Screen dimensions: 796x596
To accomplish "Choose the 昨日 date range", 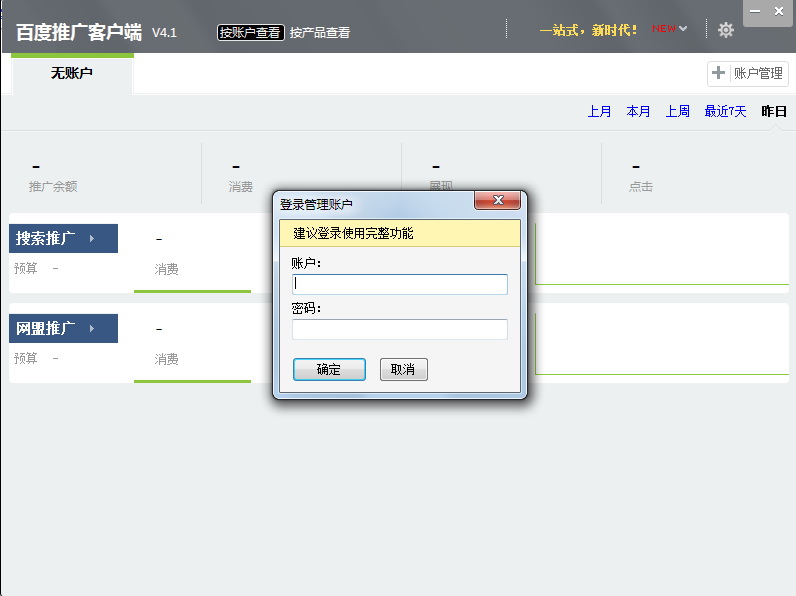I will pyautogui.click(x=773, y=111).
